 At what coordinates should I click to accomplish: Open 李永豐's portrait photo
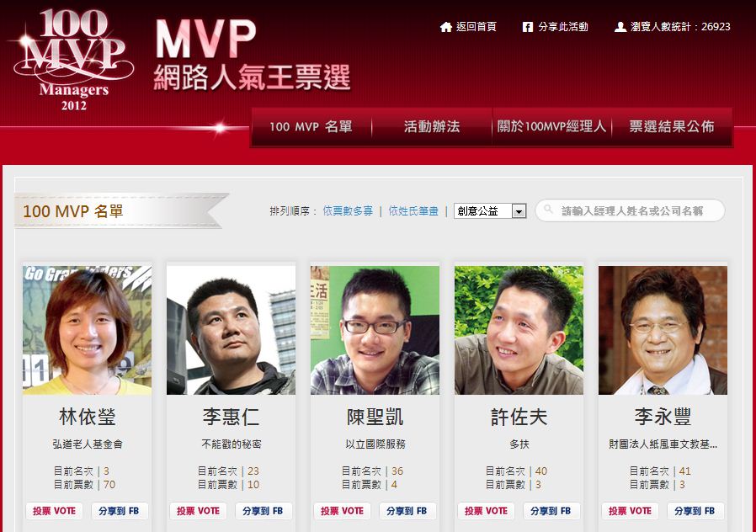pyautogui.click(x=663, y=331)
